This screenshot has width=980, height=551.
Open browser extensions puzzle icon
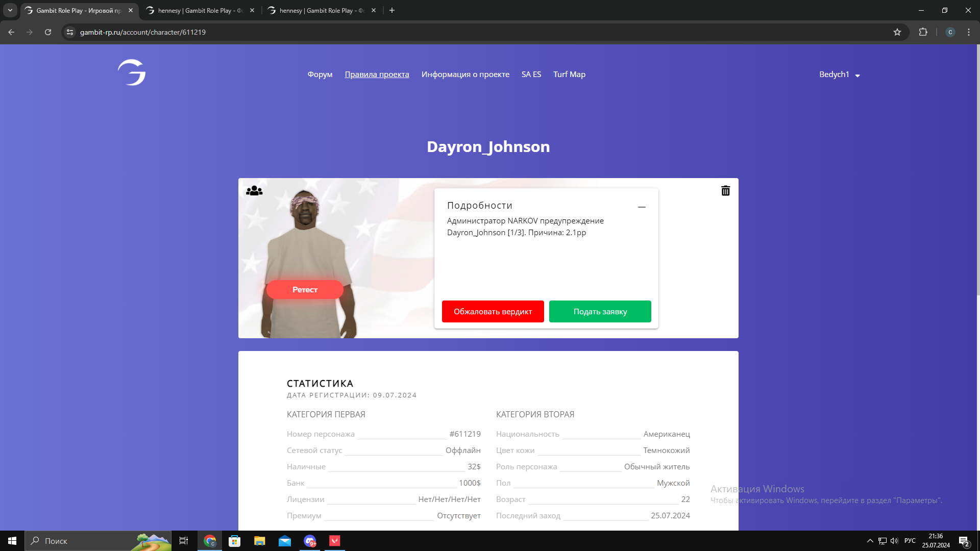click(923, 32)
